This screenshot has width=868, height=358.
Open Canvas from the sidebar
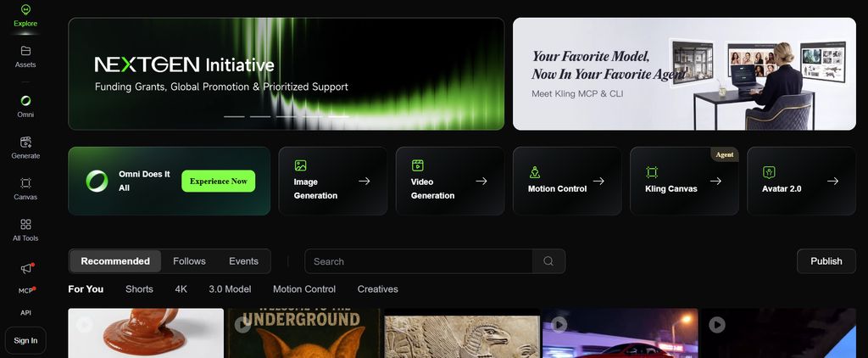coord(25,189)
